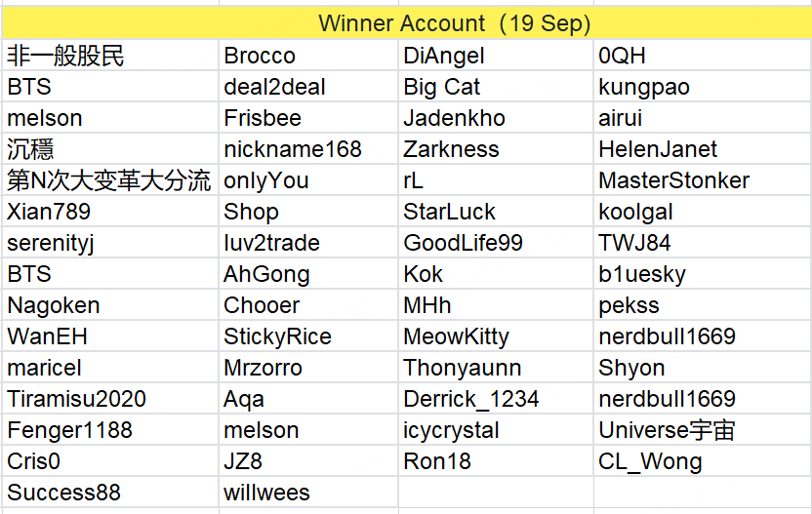Select the Success88 cell
This screenshot has height=514, width=812.
tap(110, 493)
